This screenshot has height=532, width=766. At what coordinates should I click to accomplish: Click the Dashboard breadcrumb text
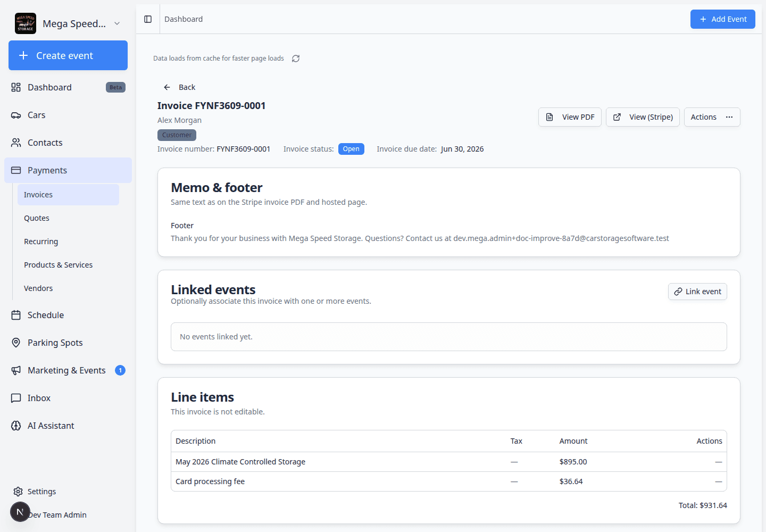[x=184, y=19]
